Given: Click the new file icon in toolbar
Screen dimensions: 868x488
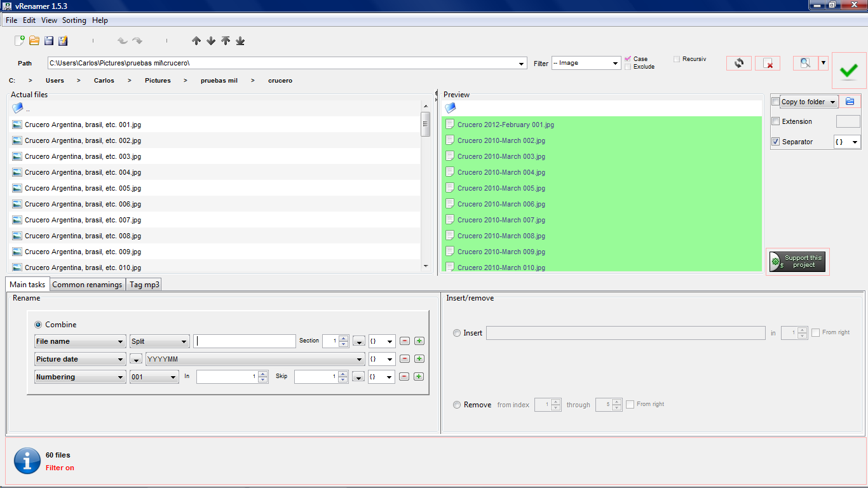Looking at the screenshot, I should tap(20, 41).
